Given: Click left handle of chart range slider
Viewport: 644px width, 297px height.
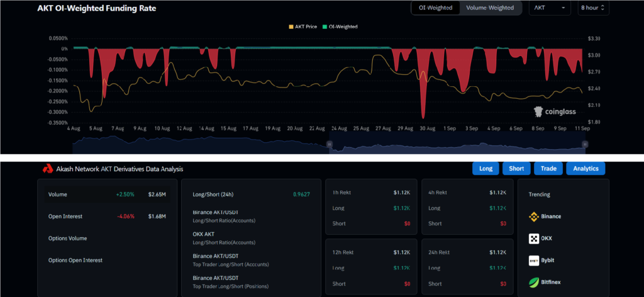Looking at the screenshot, I should (x=329, y=144).
